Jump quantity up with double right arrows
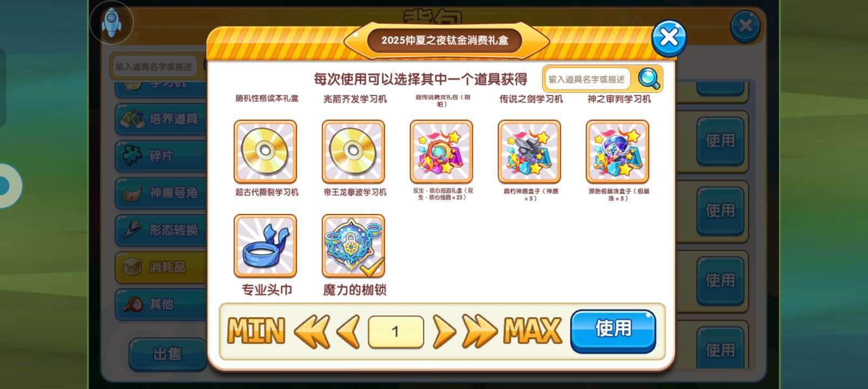This screenshot has width=868, height=389. (x=479, y=331)
